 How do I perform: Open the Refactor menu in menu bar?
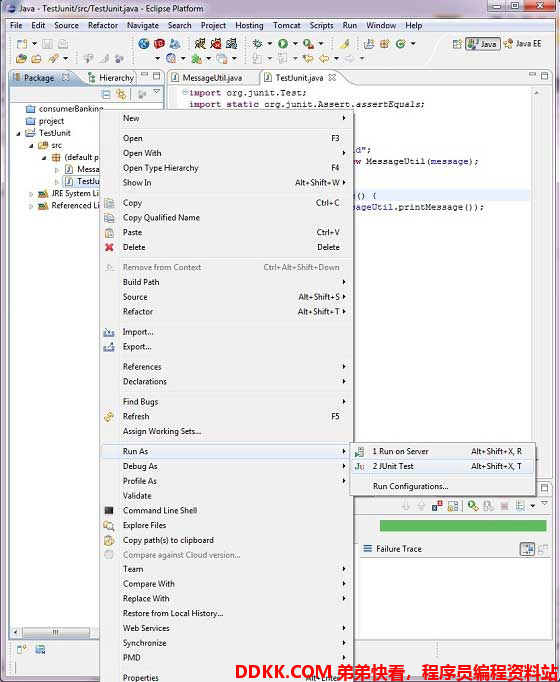[103, 25]
